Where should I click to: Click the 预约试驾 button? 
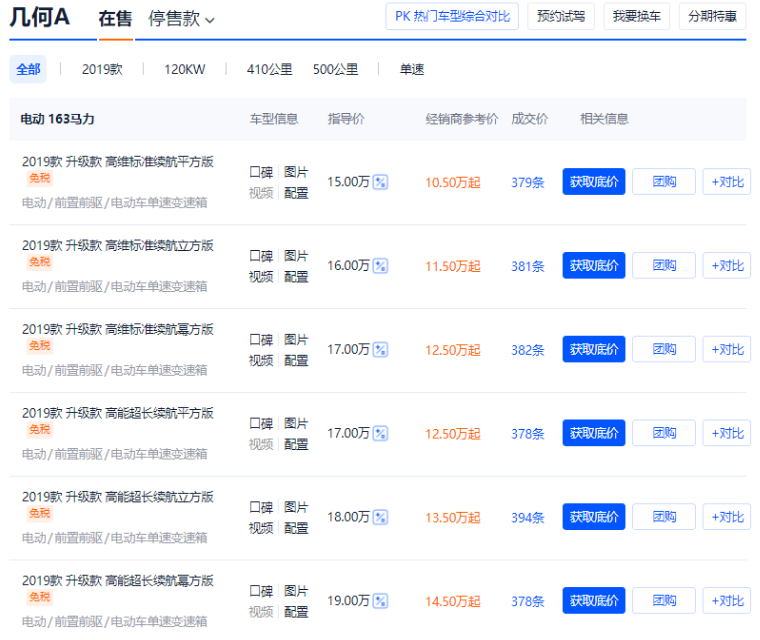[561, 16]
